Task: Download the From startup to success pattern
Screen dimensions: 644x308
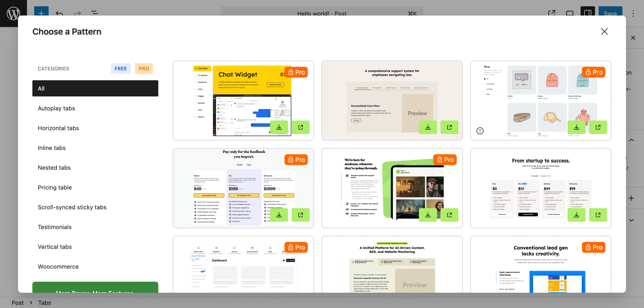Action: (576, 215)
